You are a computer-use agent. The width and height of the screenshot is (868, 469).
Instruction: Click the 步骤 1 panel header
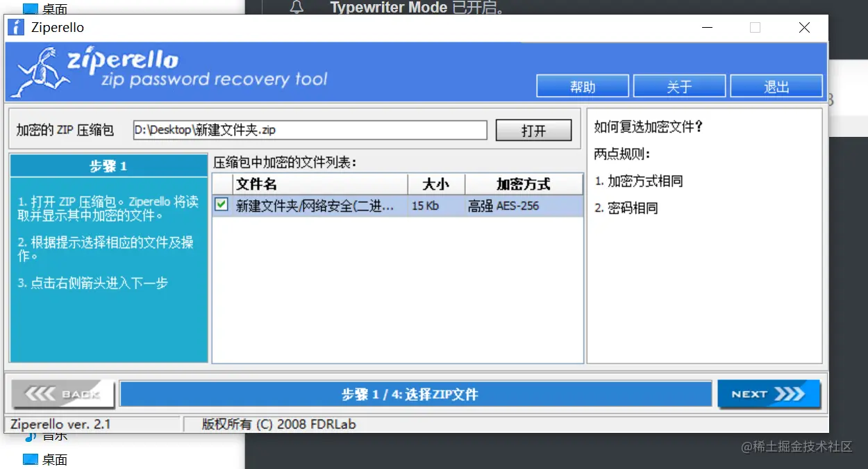click(x=109, y=166)
